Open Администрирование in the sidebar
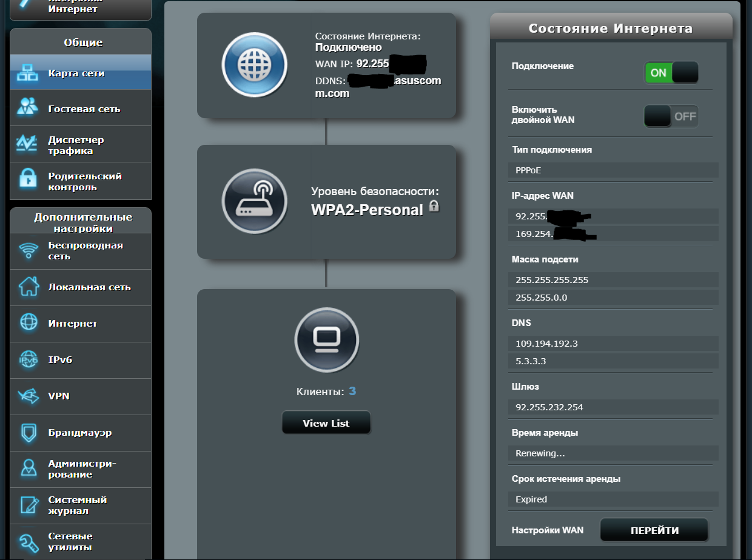This screenshot has height=560, width=752. tap(82, 469)
